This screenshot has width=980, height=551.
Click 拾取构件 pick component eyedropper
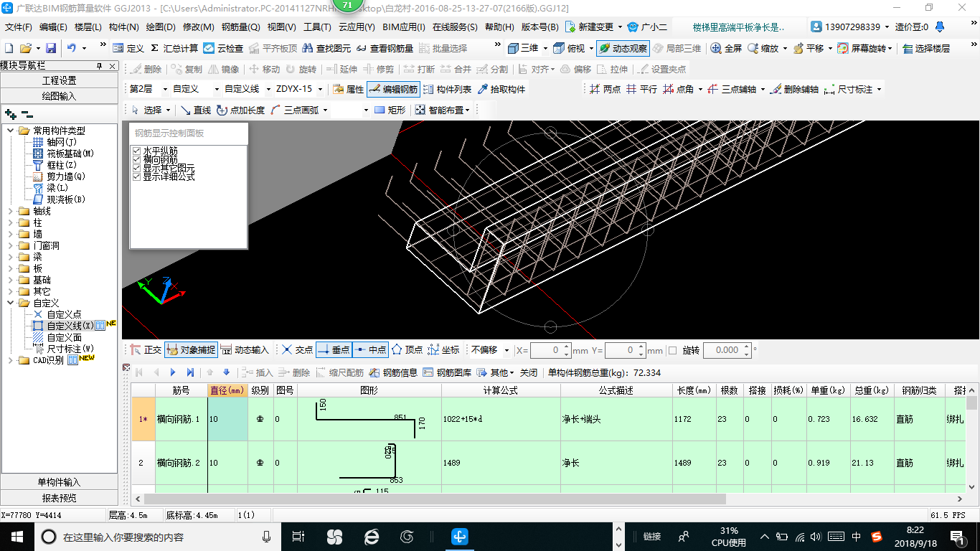click(501, 89)
